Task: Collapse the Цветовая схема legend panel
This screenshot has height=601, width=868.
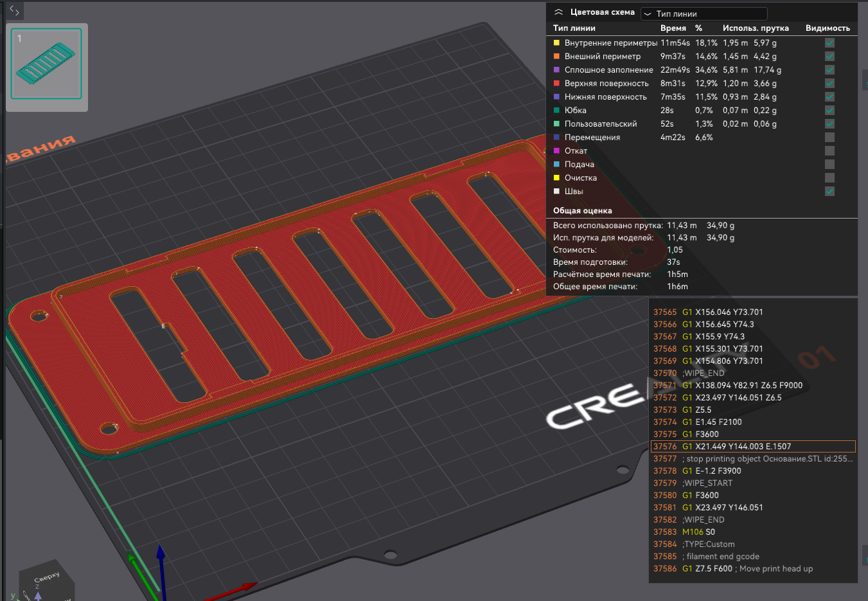Action: coord(558,12)
